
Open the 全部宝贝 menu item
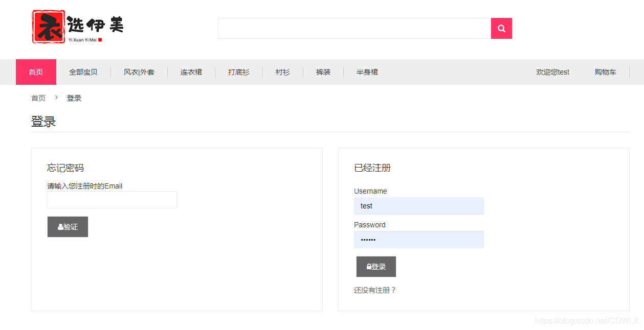click(x=83, y=72)
